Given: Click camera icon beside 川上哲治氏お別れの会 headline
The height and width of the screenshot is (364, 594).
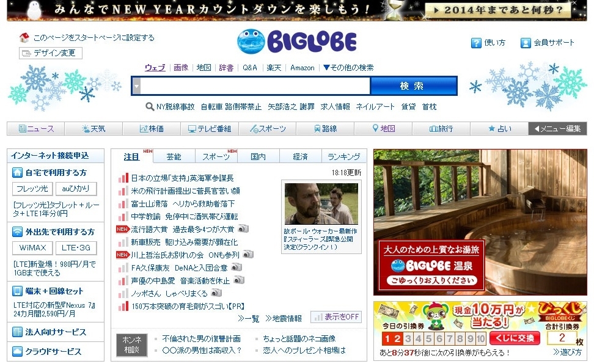Looking at the screenshot, I should click(248, 254).
